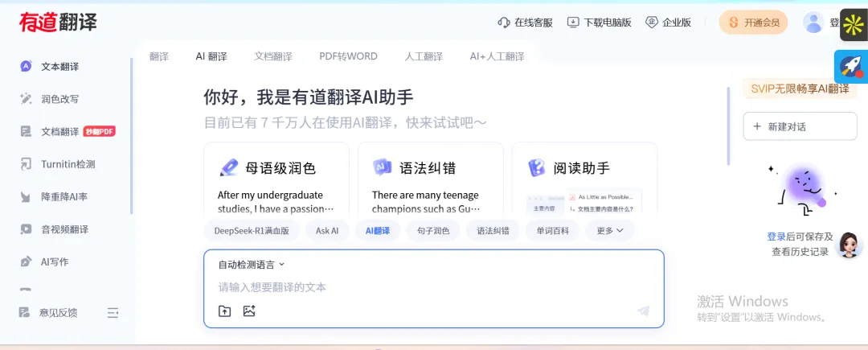The image size is (868, 350).
Task: Open 文档翻译 sidebar entry
Action: point(59,132)
